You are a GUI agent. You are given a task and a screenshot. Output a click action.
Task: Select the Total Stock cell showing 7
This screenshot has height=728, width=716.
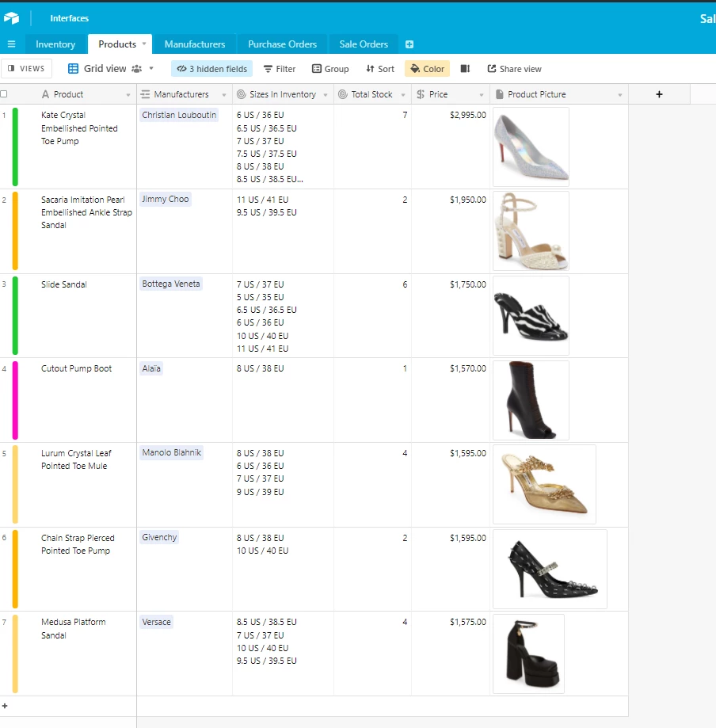[x=372, y=147]
